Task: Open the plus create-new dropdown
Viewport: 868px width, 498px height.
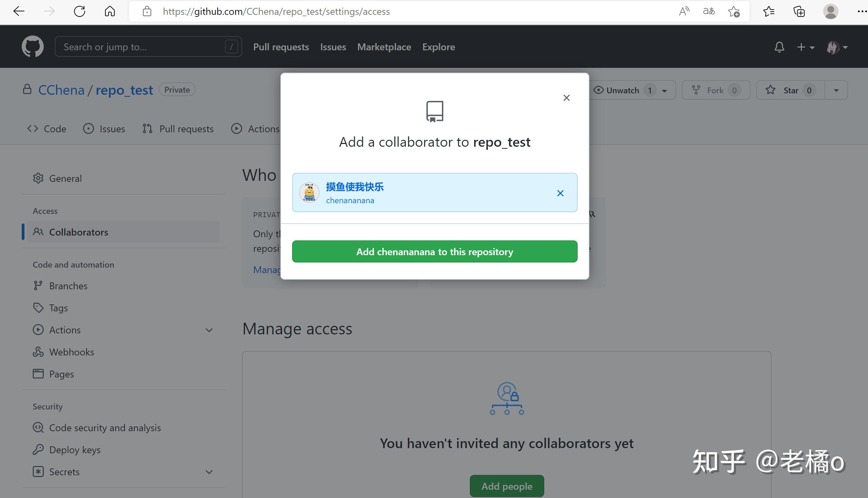Action: coord(805,47)
